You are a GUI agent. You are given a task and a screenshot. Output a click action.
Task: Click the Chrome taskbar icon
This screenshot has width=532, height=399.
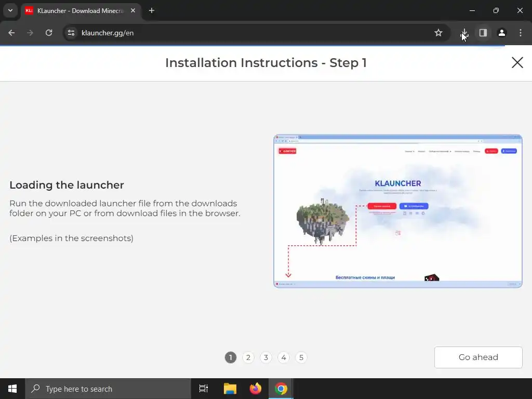coord(281,389)
